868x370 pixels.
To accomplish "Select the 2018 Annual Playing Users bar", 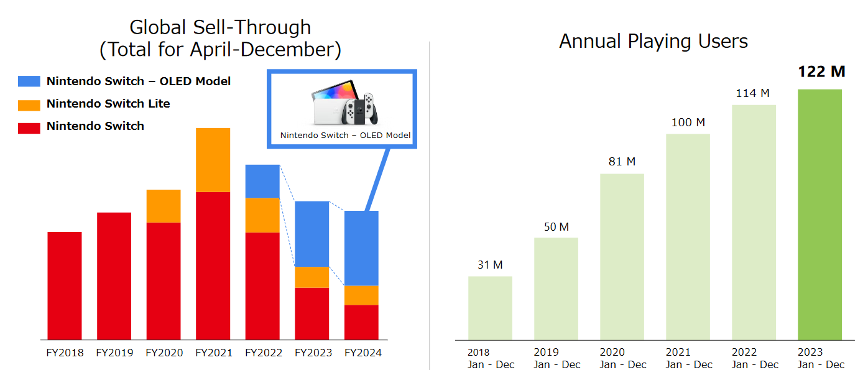I will click(490, 308).
